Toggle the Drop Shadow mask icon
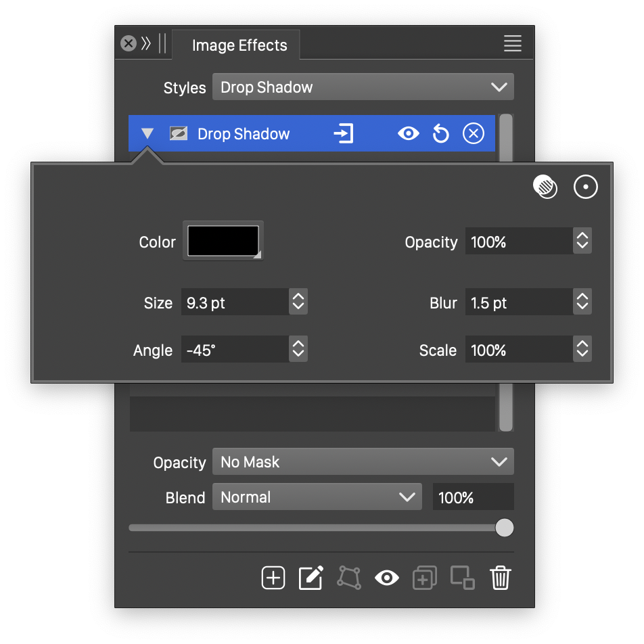Image resolution: width=644 pixels, height=644 pixels. point(179,134)
